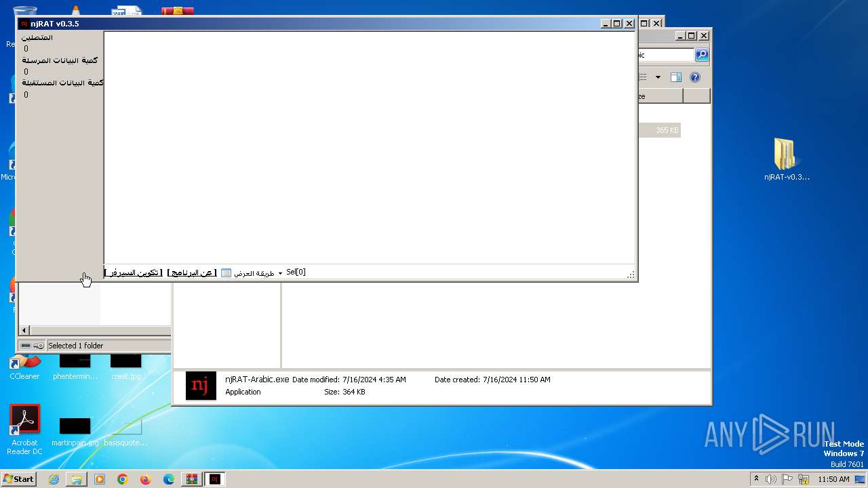Click the المتصلين connected users label
Image resolution: width=868 pixels, height=488 pixels.
(37, 38)
